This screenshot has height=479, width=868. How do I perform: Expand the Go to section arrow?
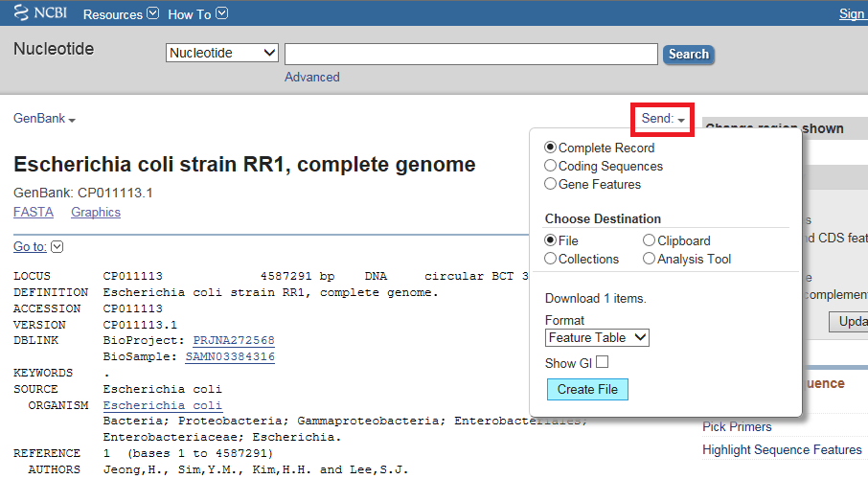click(57, 247)
